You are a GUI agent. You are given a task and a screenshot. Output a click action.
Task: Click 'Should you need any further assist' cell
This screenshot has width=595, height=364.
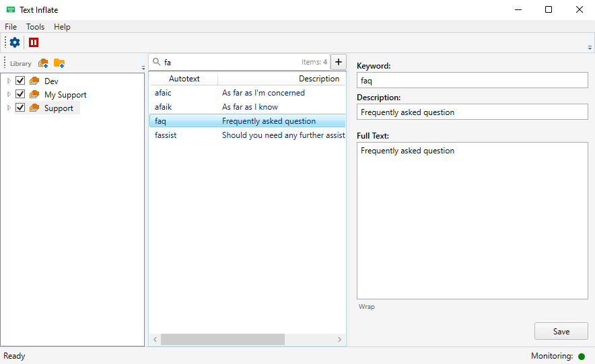[283, 135]
